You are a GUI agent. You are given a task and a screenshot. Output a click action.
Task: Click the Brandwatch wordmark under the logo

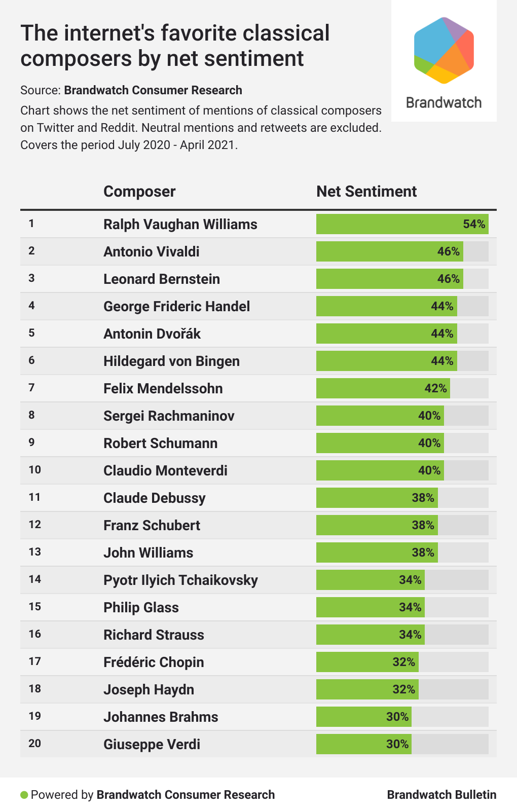(444, 102)
